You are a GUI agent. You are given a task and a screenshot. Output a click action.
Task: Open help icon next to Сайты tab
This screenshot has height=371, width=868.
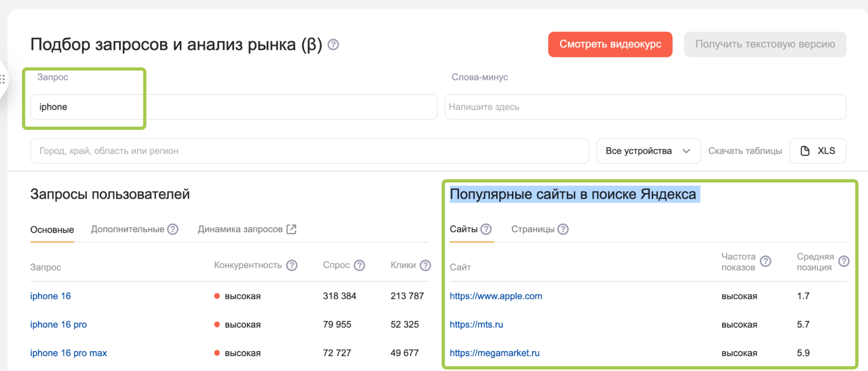coord(486,229)
